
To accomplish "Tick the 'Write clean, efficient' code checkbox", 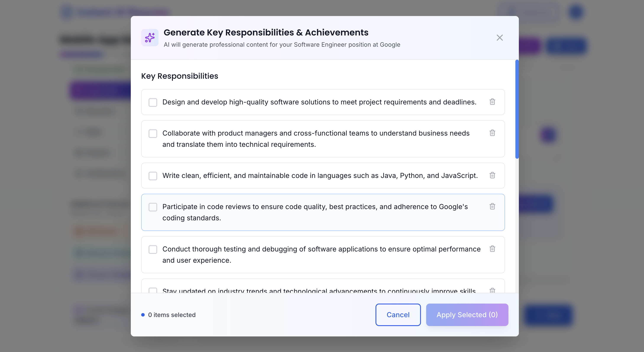I will point(153,176).
